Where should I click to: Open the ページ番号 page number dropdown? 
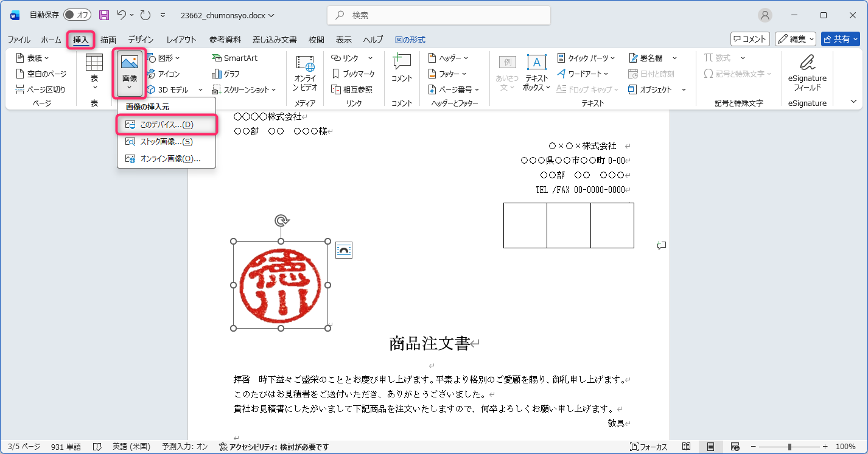tap(453, 89)
